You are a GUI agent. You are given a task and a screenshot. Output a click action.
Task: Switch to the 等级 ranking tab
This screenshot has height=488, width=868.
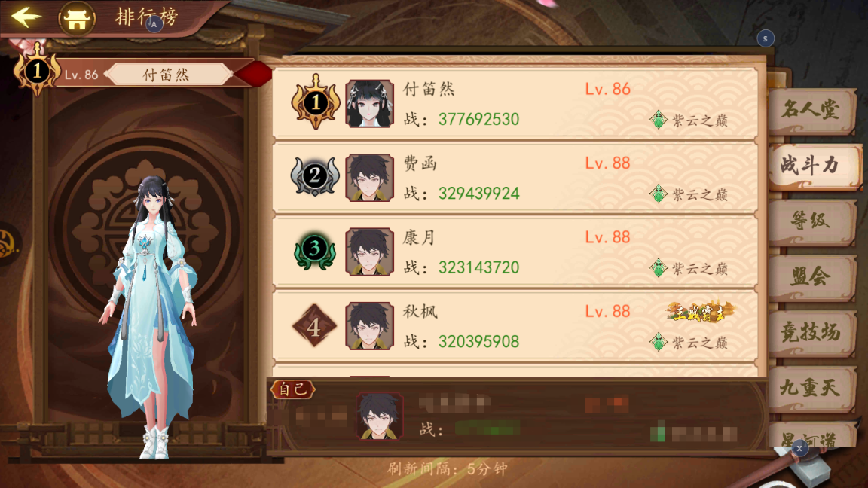(811, 221)
